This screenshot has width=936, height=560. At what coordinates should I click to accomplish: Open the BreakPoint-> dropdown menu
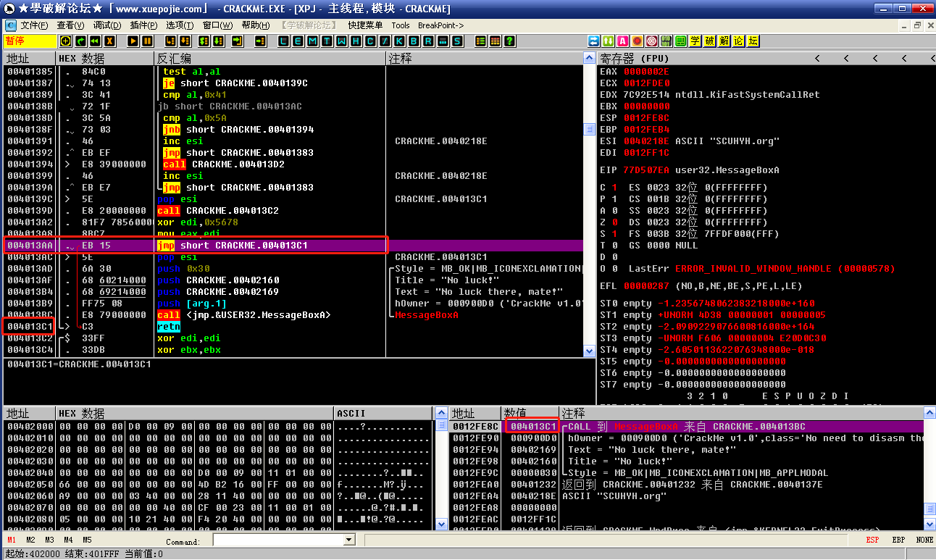coord(440,25)
